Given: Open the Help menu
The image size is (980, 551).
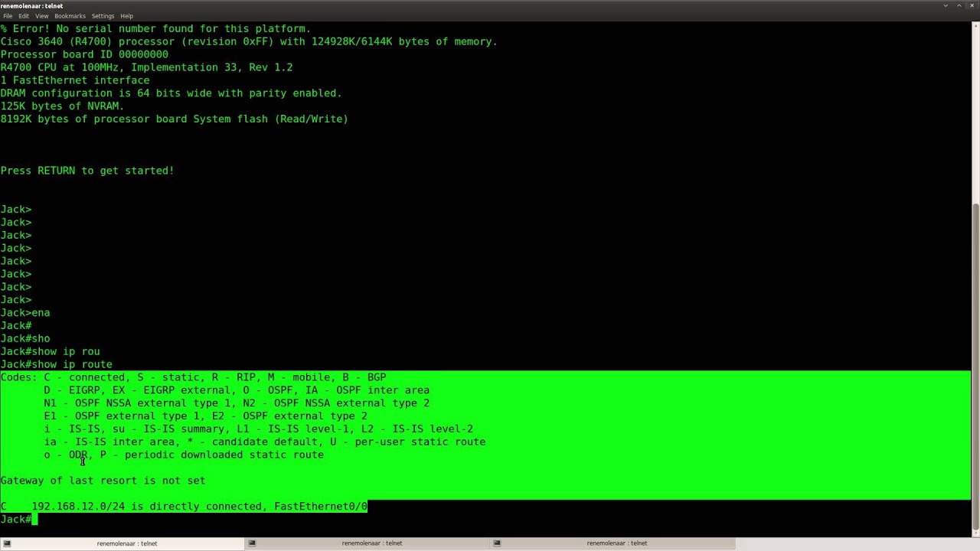Looking at the screenshot, I should click(x=127, y=16).
